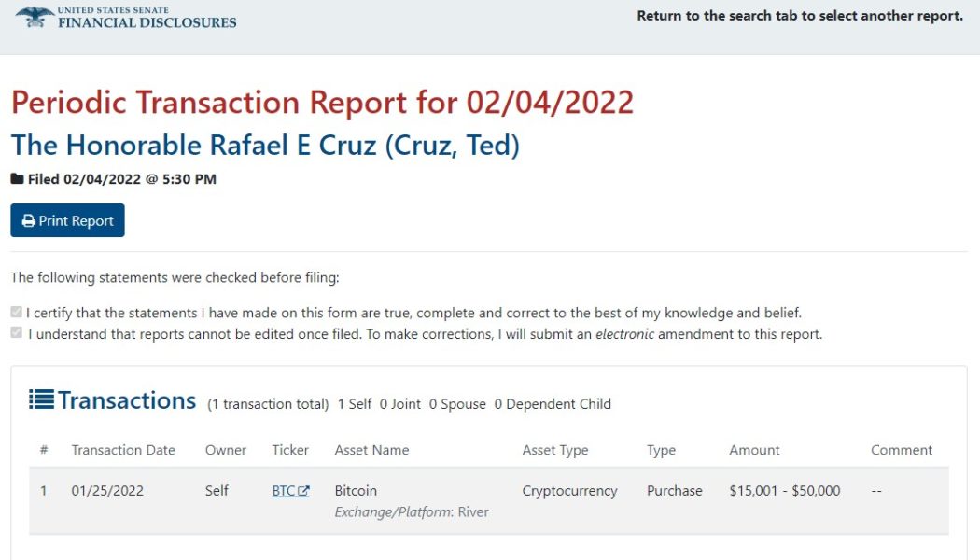Select the Asset Type column header

point(555,450)
